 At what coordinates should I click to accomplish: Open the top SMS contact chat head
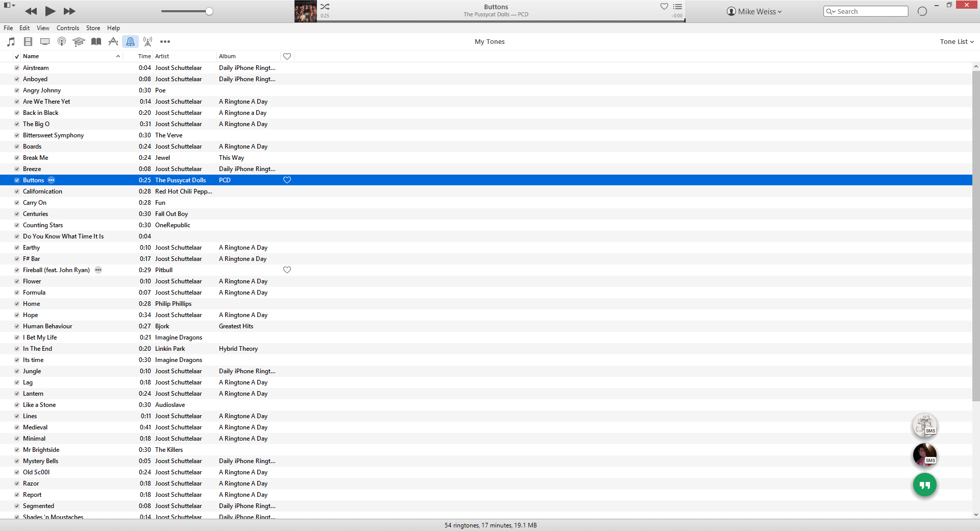pyautogui.click(x=924, y=425)
